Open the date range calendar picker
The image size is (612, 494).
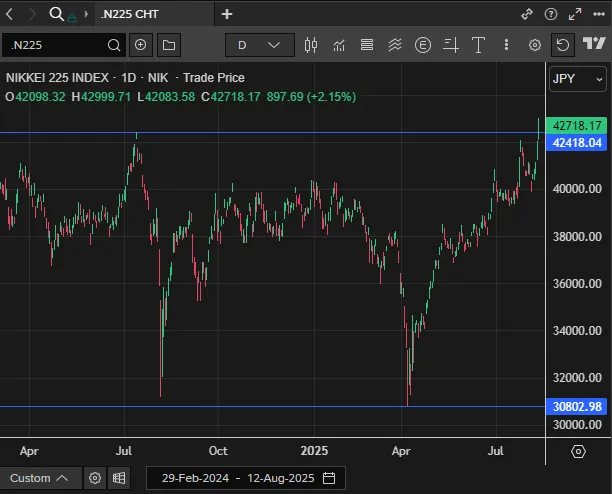tap(329, 478)
